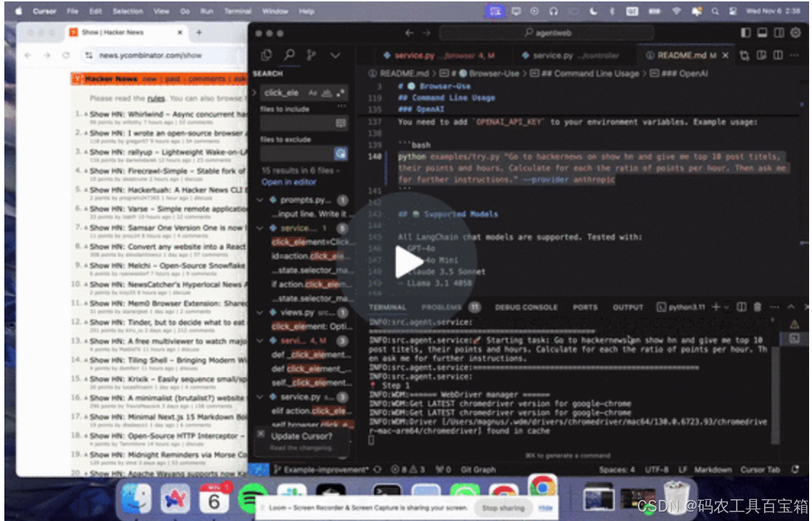
Task: Expand the replace toggle arrow beside search box
Action: tap(254, 93)
